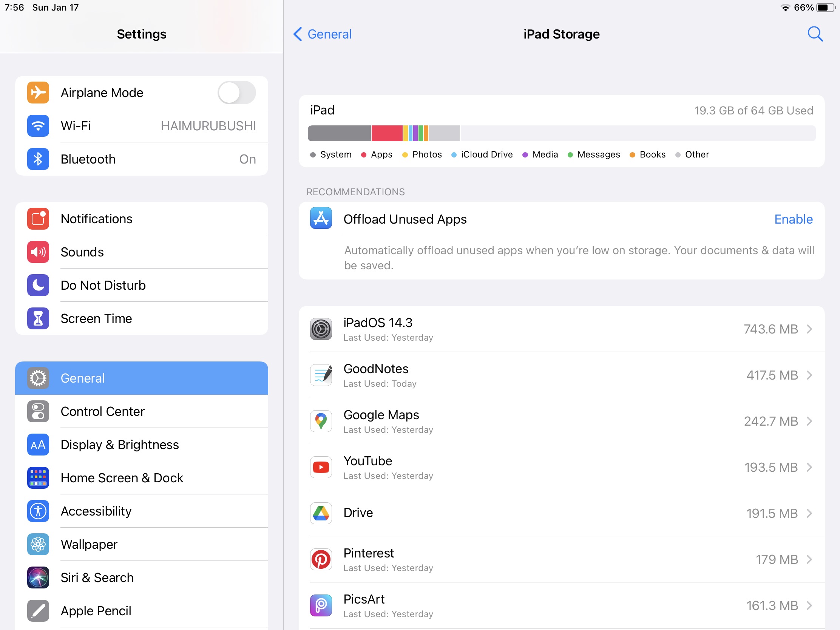Tap the Google Drive app icon

coord(321,513)
